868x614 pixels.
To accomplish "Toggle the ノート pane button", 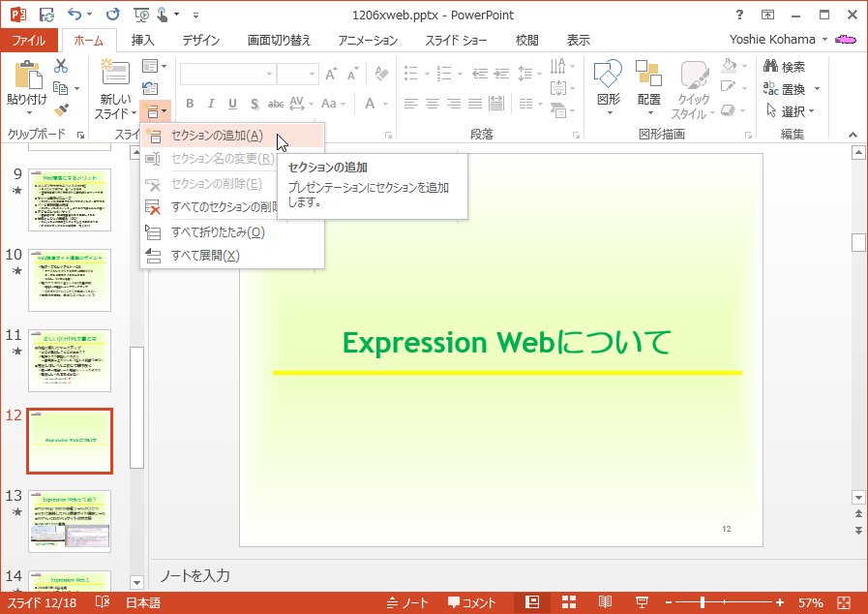I will [x=408, y=602].
